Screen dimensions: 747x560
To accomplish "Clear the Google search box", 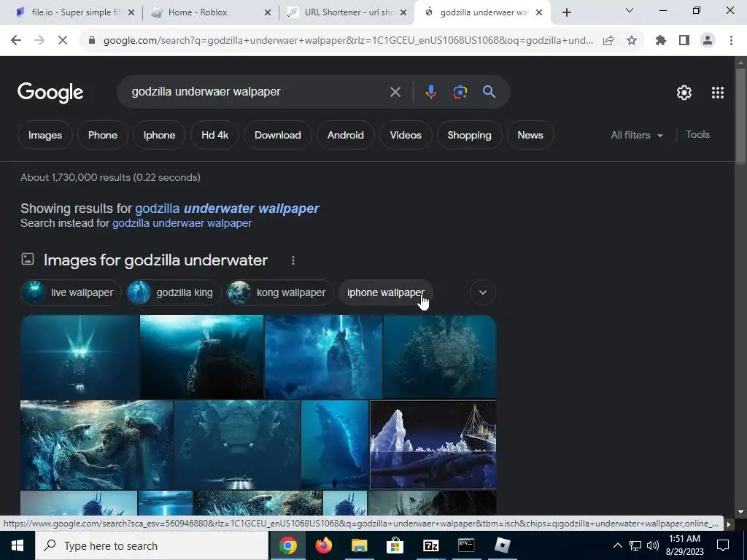I will click(x=395, y=92).
